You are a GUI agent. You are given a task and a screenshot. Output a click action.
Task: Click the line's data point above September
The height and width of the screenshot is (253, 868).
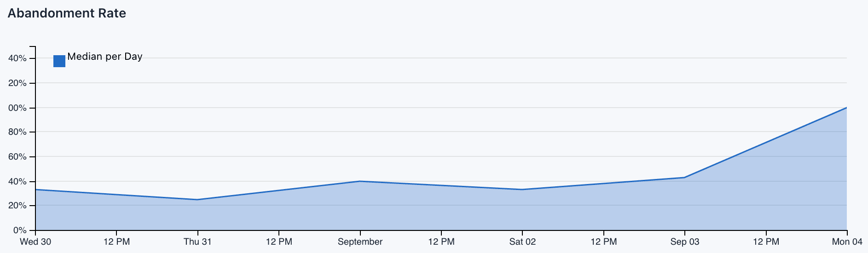[360, 181]
